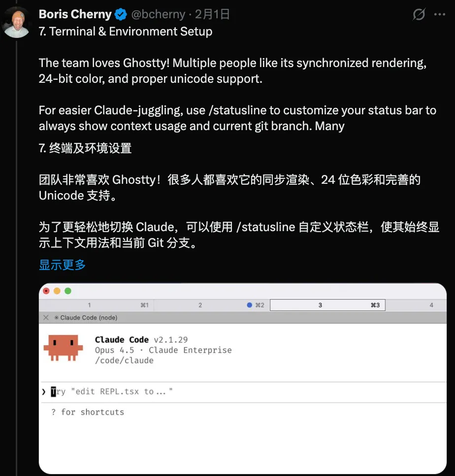
Task: Click the Claude Code pixel mascot
Action: point(63,348)
